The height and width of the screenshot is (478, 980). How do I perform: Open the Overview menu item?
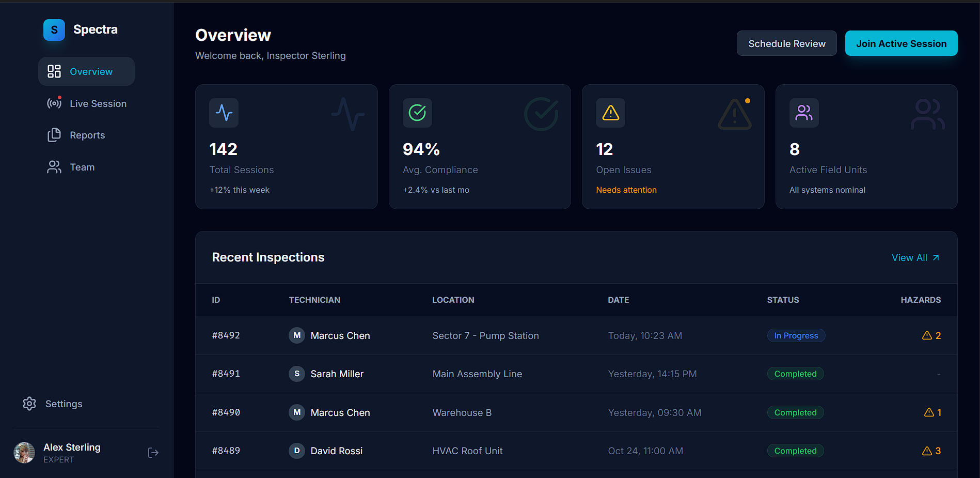(86, 71)
